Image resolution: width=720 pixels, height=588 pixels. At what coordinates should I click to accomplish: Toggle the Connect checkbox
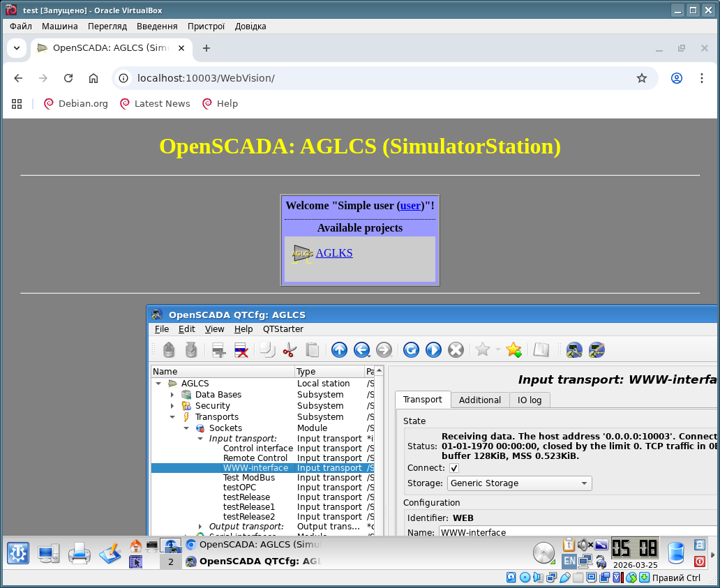click(x=454, y=468)
